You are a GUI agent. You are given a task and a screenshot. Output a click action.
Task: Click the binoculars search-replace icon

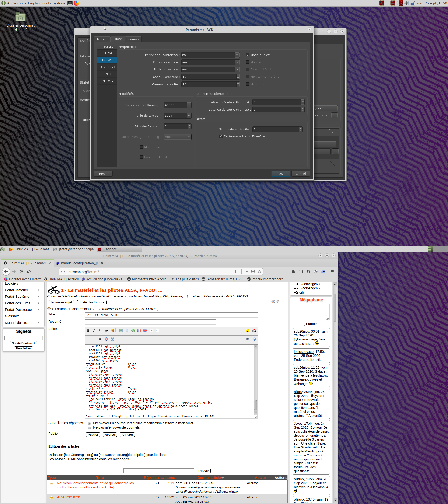click(x=248, y=339)
